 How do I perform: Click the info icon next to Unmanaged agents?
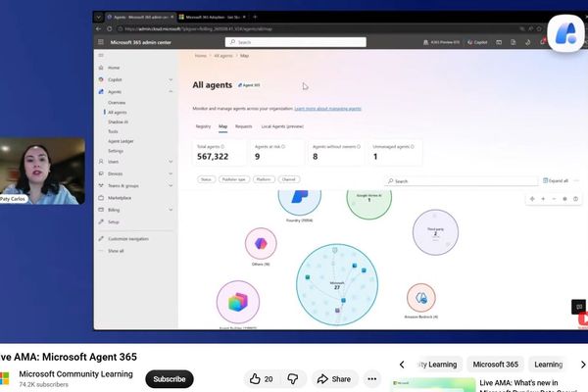pyautogui.click(x=413, y=147)
